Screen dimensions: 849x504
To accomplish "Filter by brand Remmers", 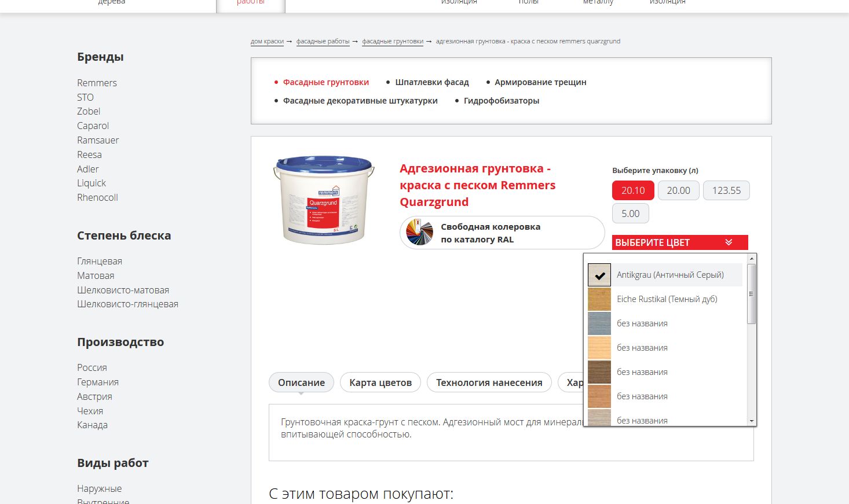I will (x=97, y=83).
